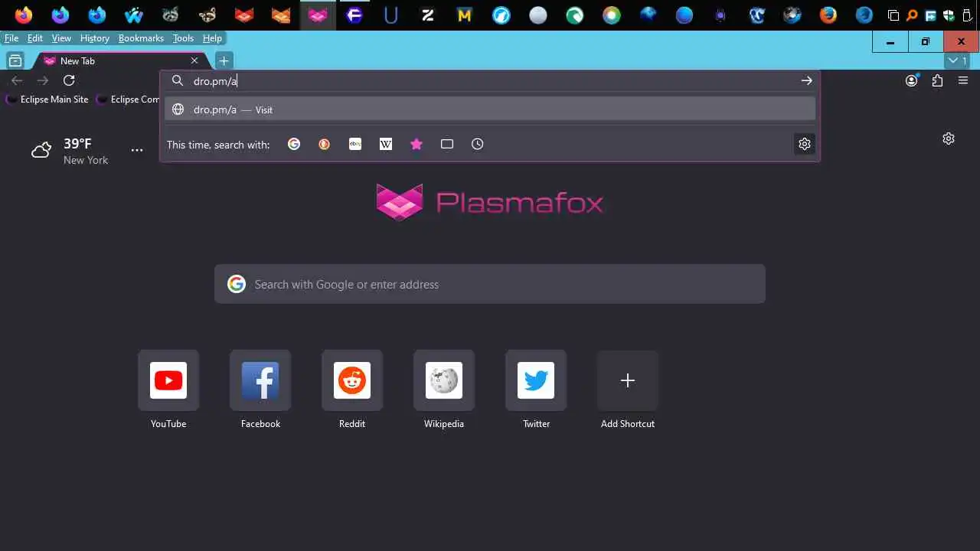This screenshot has height=551, width=980.
Task: Open the Edit menu
Action: [35, 38]
